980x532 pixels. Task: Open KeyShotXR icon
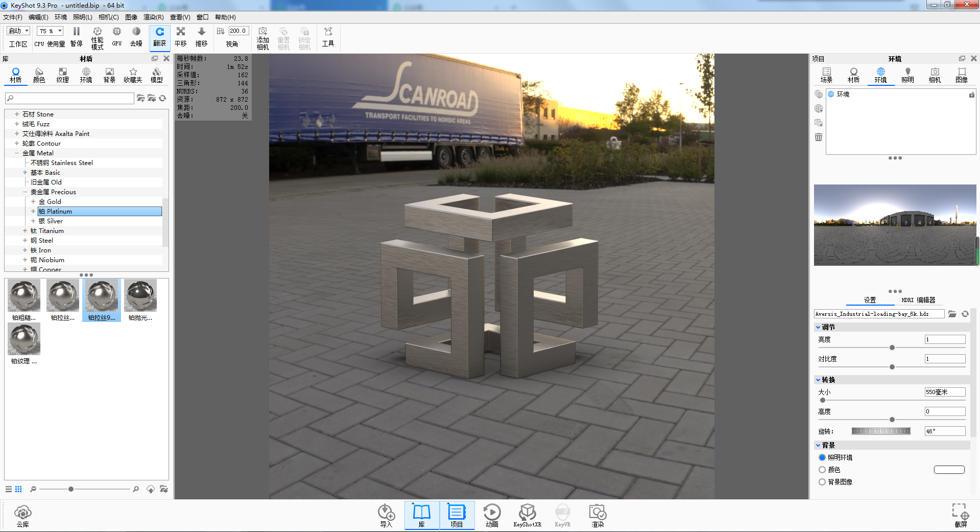(527, 512)
